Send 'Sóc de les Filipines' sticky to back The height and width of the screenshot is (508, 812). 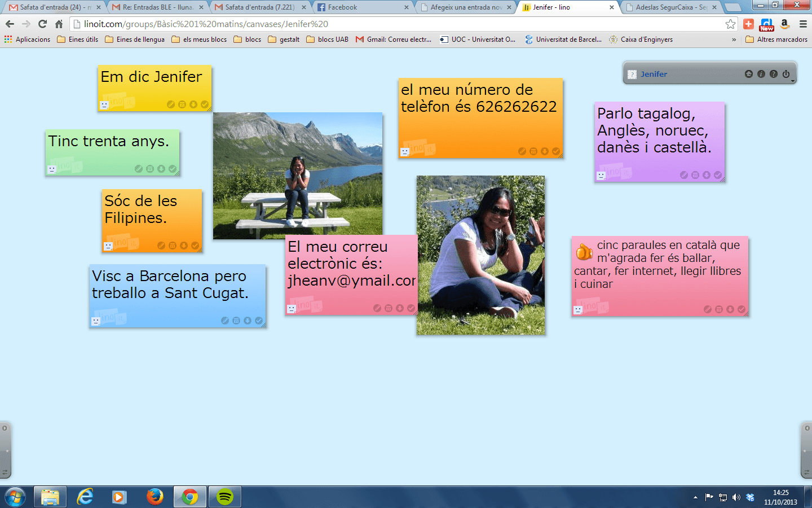pos(184,246)
